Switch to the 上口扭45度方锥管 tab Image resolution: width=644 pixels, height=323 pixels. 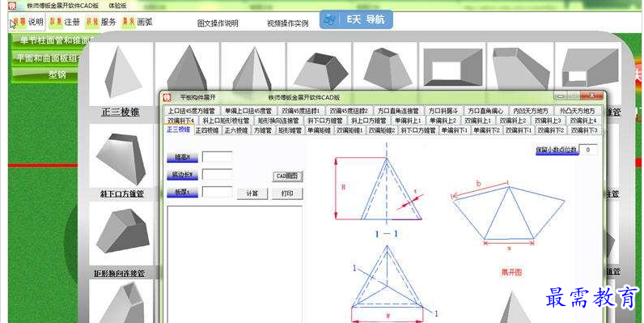(192, 111)
